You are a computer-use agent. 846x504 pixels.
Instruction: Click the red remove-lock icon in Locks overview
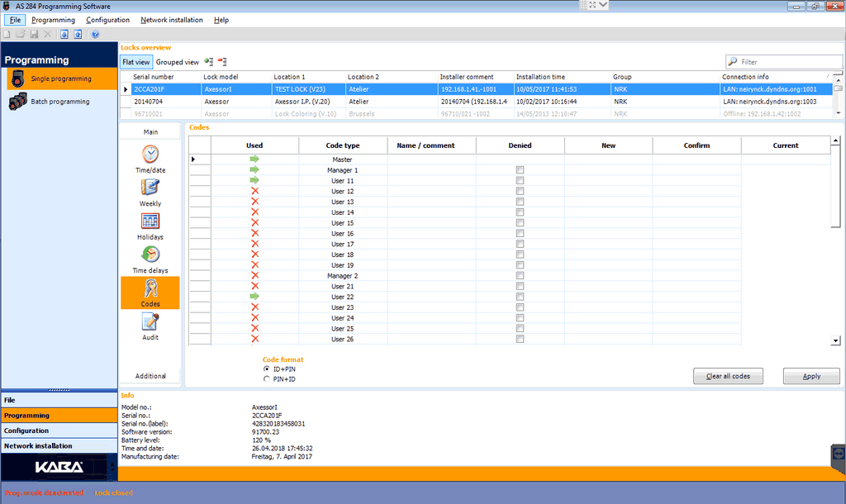coord(222,61)
